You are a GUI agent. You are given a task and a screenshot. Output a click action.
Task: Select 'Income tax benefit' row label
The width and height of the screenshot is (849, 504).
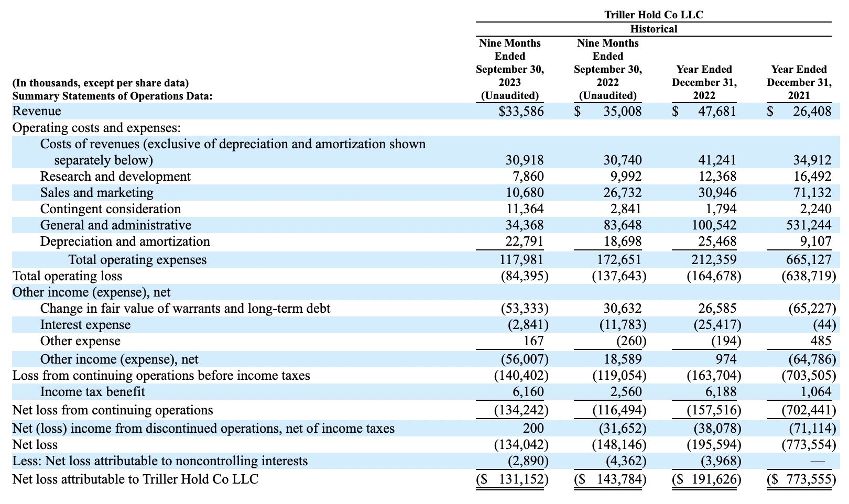(93, 392)
